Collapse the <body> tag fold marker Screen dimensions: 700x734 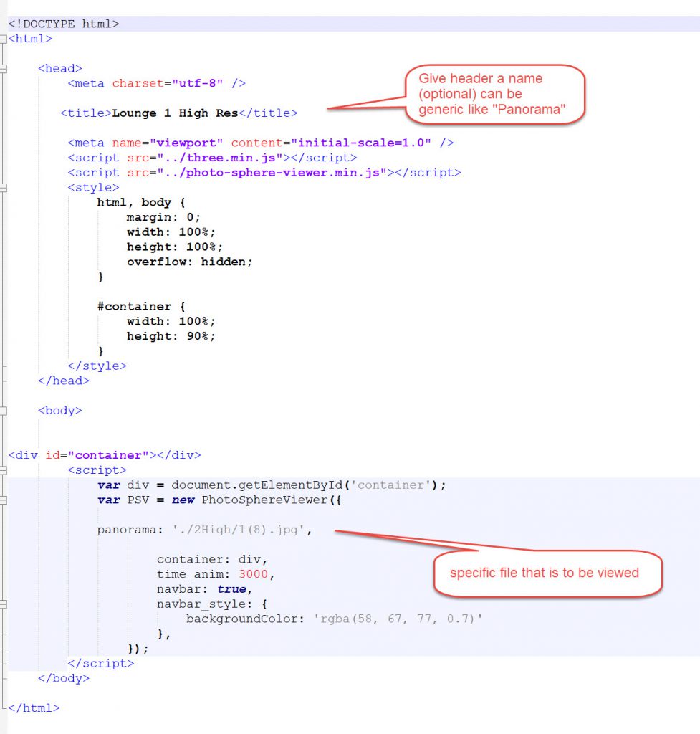click(4, 411)
